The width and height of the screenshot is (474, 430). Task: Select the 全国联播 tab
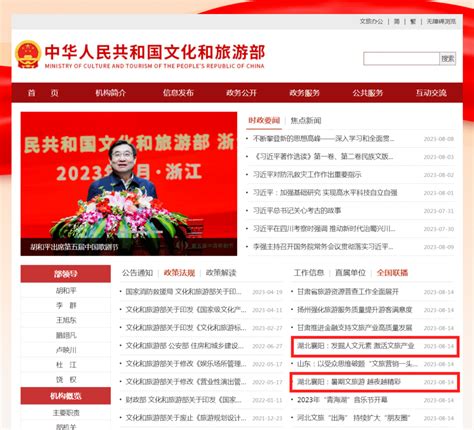(x=392, y=273)
